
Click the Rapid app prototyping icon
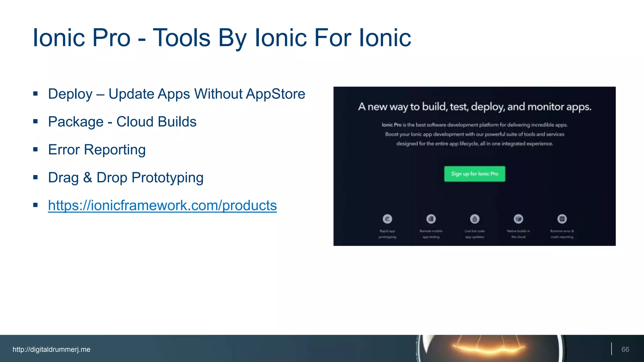tap(387, 218)
